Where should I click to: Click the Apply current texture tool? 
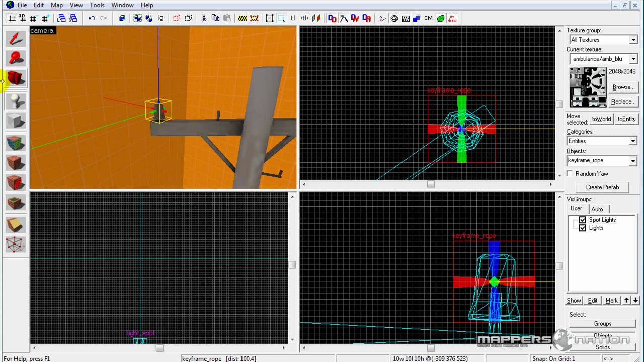(x=16, y=163)
